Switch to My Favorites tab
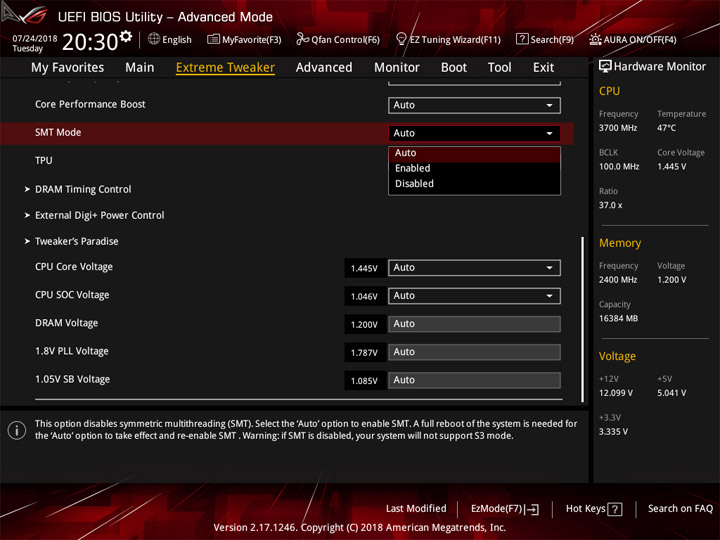Image resolution: width=720 pixels, height=540 pixels. (x=68, y=68)
